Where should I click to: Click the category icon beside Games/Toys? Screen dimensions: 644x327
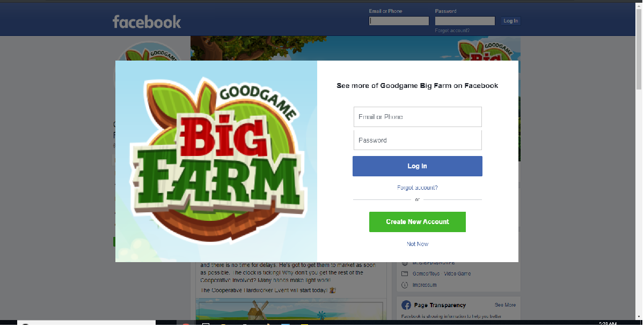click(405, 274)
